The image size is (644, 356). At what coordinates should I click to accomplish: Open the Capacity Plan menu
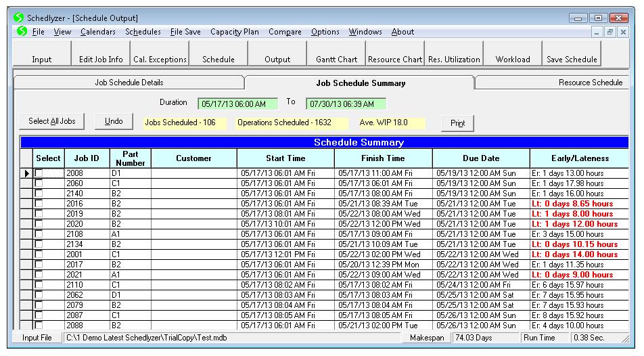pos(234,32)
